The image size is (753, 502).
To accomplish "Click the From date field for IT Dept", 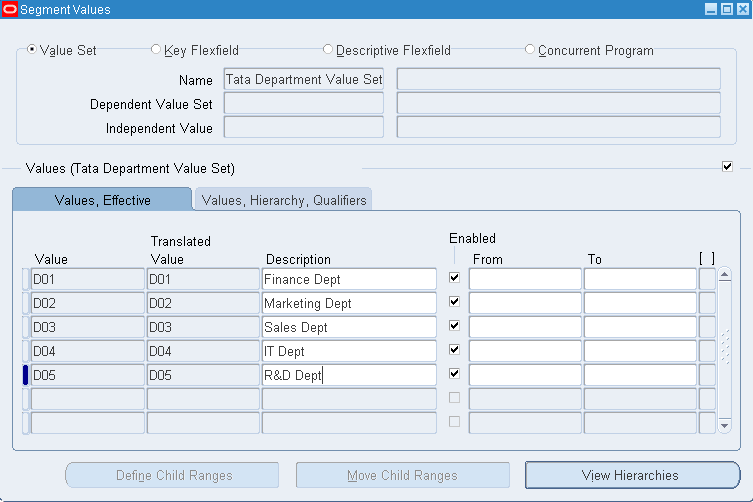I will pyautogui.click(x=525, y=351).
